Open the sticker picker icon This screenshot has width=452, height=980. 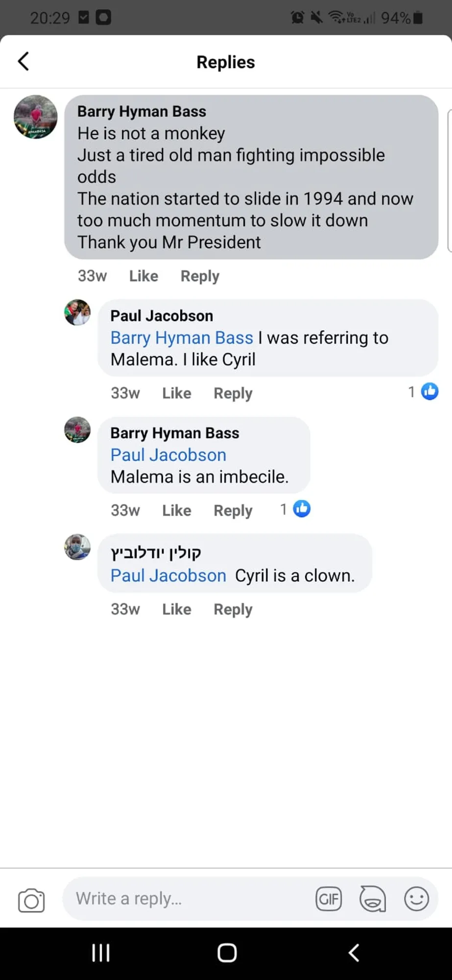pos(372,899)
